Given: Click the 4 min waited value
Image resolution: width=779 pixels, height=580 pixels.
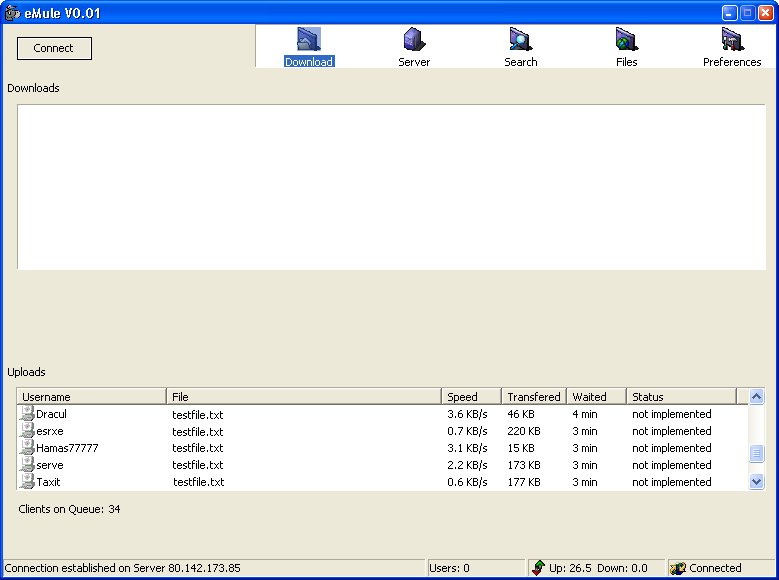Looking at the screenshot, I should [x=585, y=414].
